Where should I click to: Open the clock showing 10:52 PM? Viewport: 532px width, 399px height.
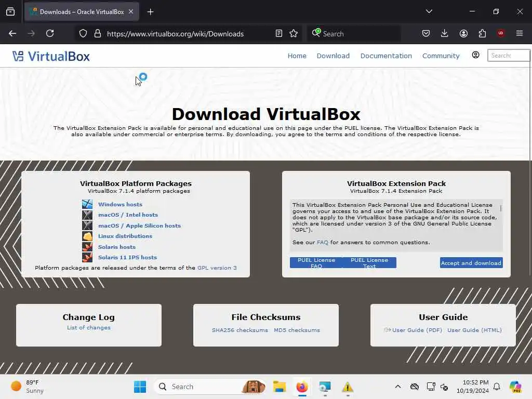click(473, 387)
